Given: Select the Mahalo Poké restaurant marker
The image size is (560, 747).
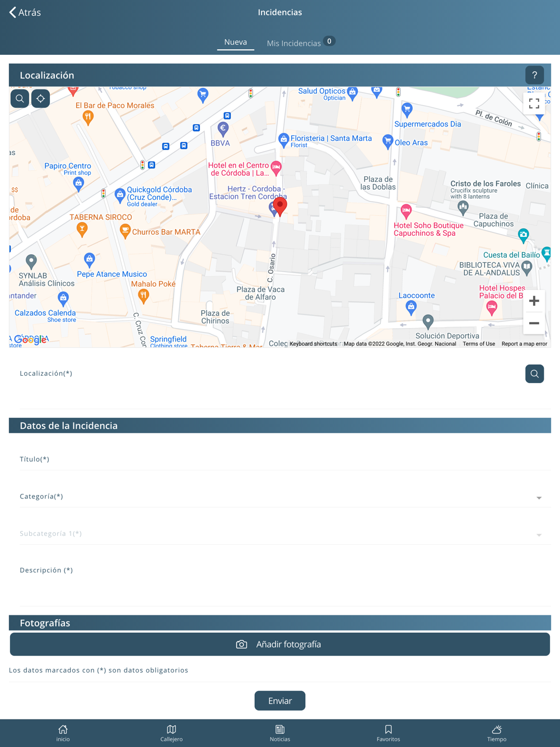Looking at the screenshot, I should point(143,296).
